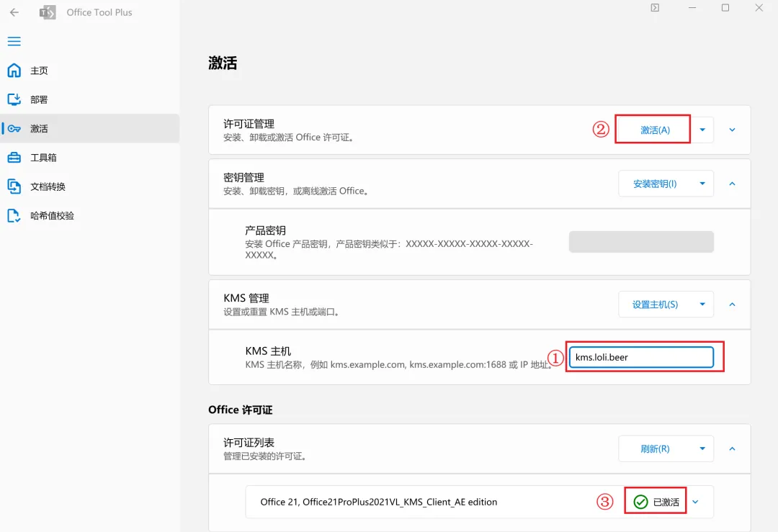Switch to 文档转换 page
The height and width of the screenshot is (532, 778).
tap(90, 186)
